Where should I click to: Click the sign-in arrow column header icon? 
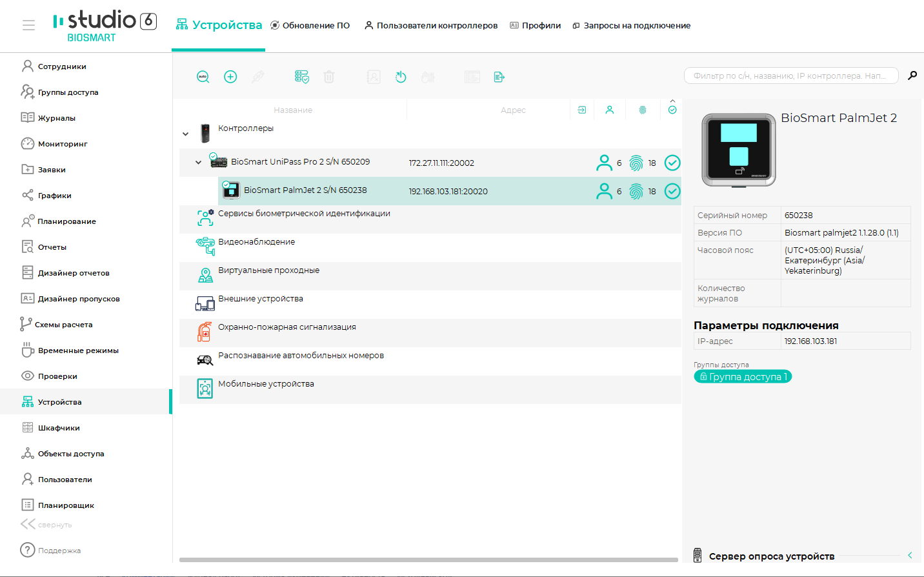pyautogui.click(x=582, y=110)
